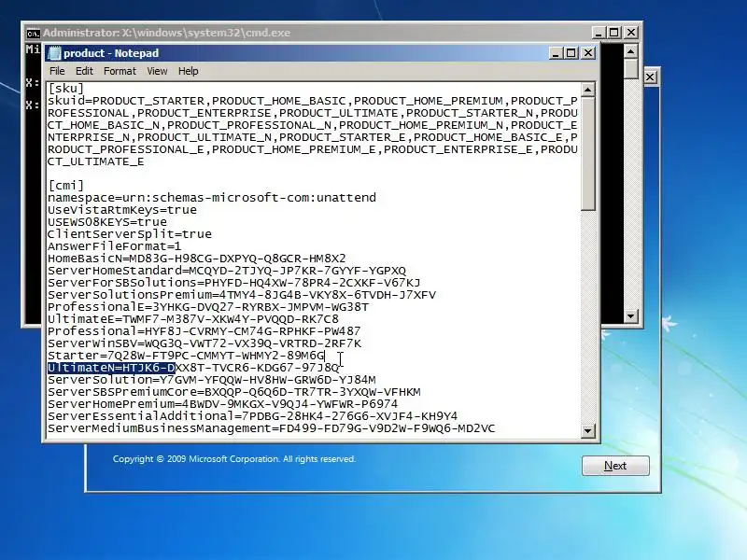The image size is (747, 560).
Task: Click the USEWS08KEYS=true line
Action: point(107,222)
